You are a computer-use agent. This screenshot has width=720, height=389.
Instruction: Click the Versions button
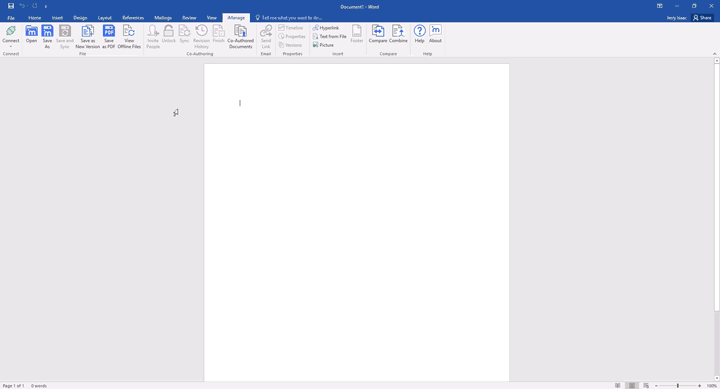pyautogui.click(x=290, y=45)
